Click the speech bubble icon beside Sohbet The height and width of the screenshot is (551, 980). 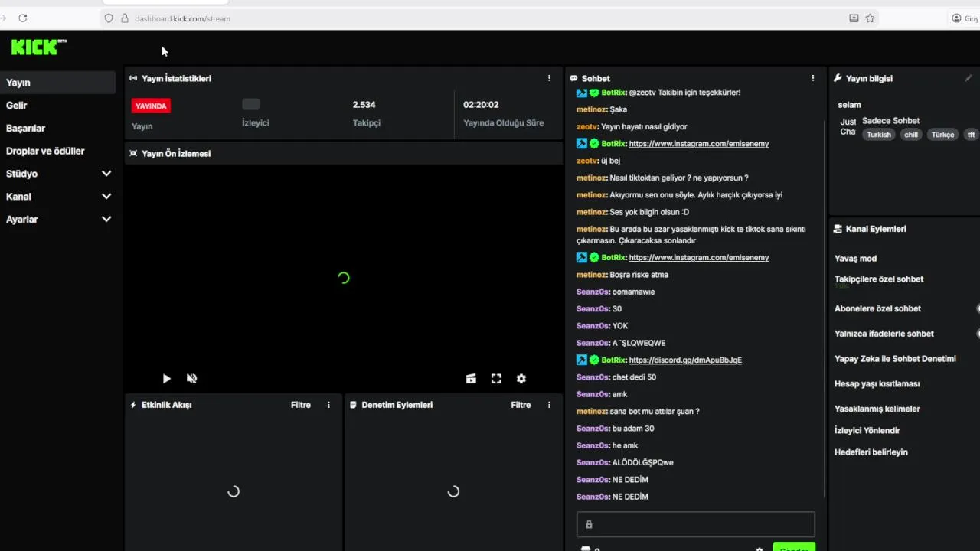(573, 78)
